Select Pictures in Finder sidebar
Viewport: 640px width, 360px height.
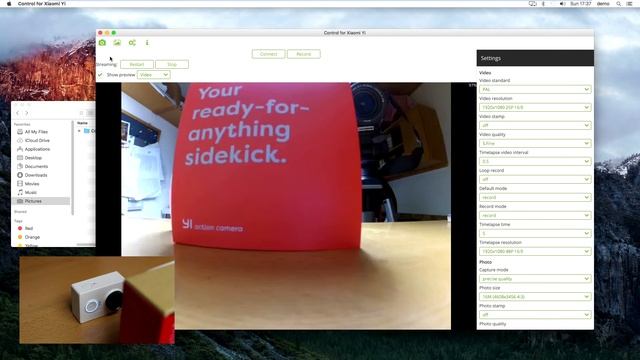pos(41,201)
